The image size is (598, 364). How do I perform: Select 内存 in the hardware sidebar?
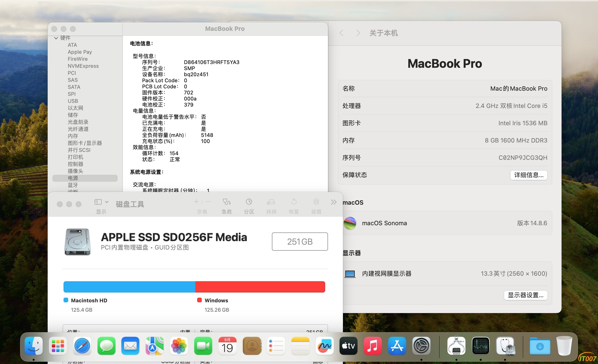73,136
